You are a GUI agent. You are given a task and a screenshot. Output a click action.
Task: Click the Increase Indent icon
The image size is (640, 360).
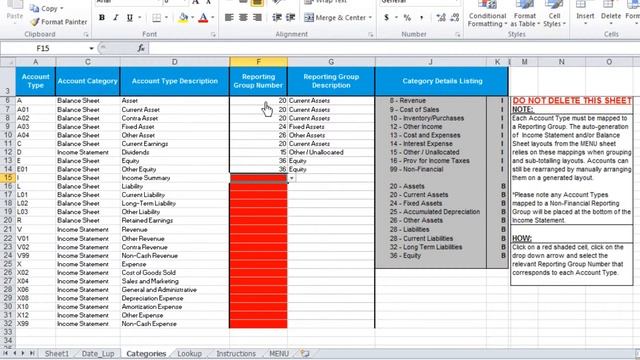click(291, 18)
